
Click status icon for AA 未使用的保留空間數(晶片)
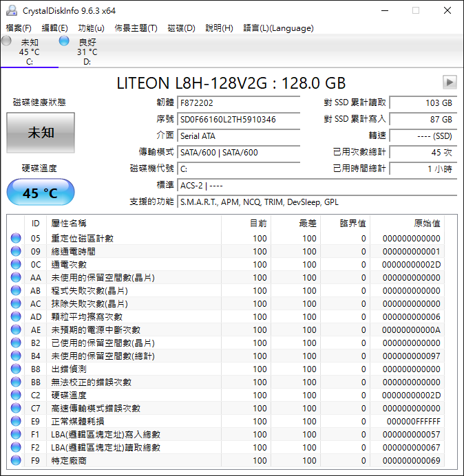16,277
